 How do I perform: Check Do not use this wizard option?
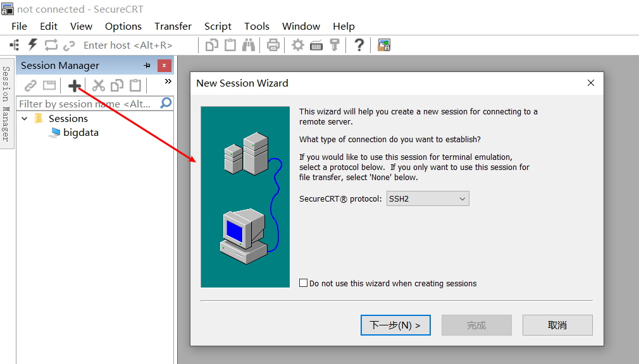point(303,283)
